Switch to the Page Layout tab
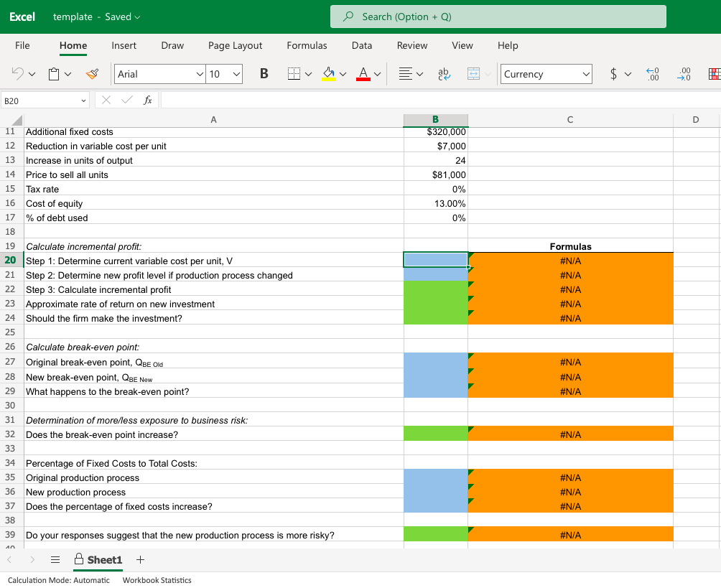Image resolution: width=721 pixels, height=588 pixels. 235,45
